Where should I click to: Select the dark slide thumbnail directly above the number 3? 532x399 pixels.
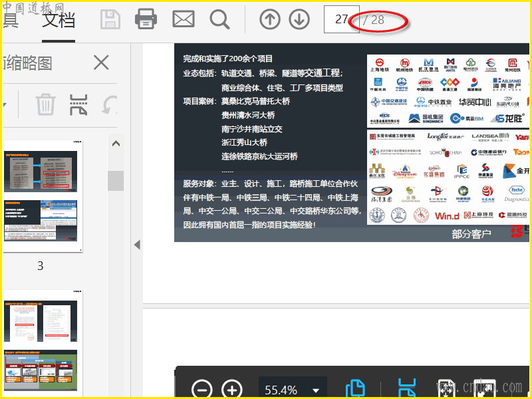41,221
